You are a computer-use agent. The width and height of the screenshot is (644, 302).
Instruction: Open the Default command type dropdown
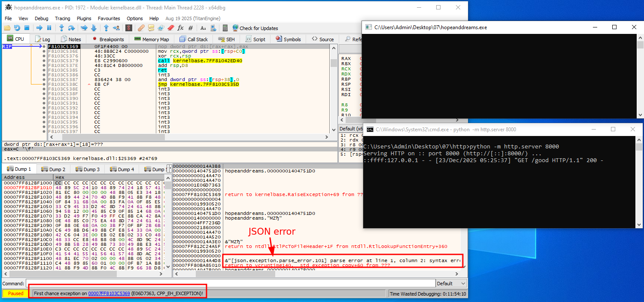pos(451,284)
